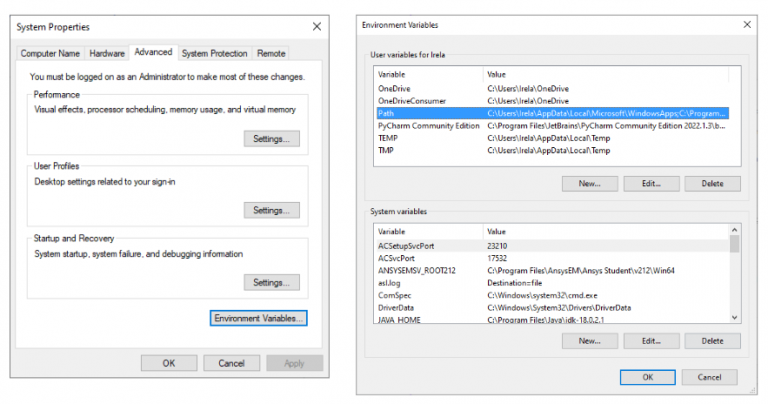Close the System Properties window
This screenshot has height=404, width=768.
coord(316,26)
